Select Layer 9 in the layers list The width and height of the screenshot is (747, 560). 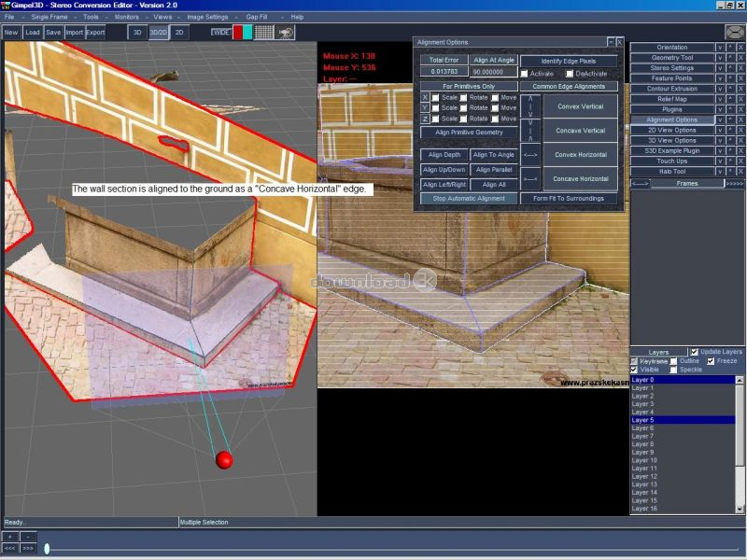644,453
